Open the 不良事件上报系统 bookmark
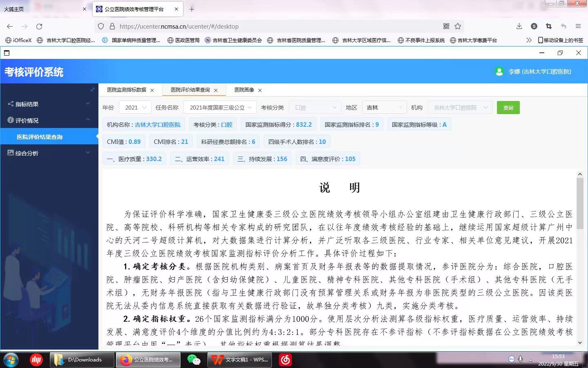Viewport: 588px width, 368px height. point(421,40)
